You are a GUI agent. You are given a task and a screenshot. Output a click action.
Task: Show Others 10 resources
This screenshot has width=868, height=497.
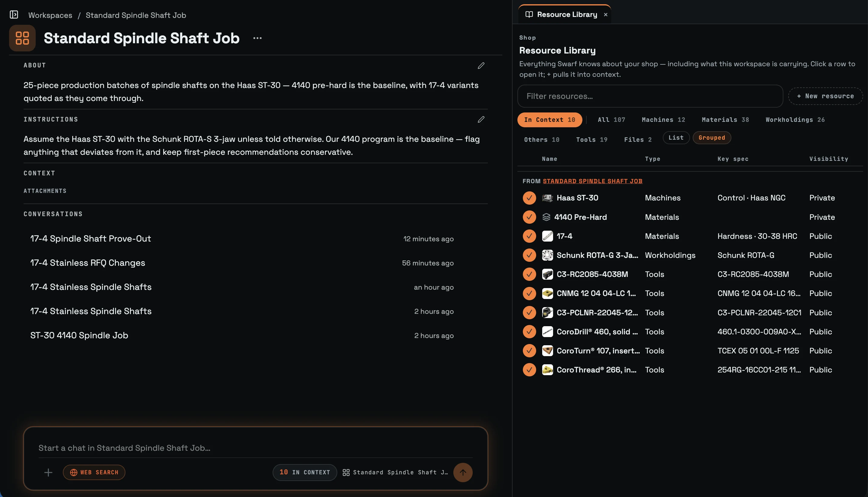(542, 140)
